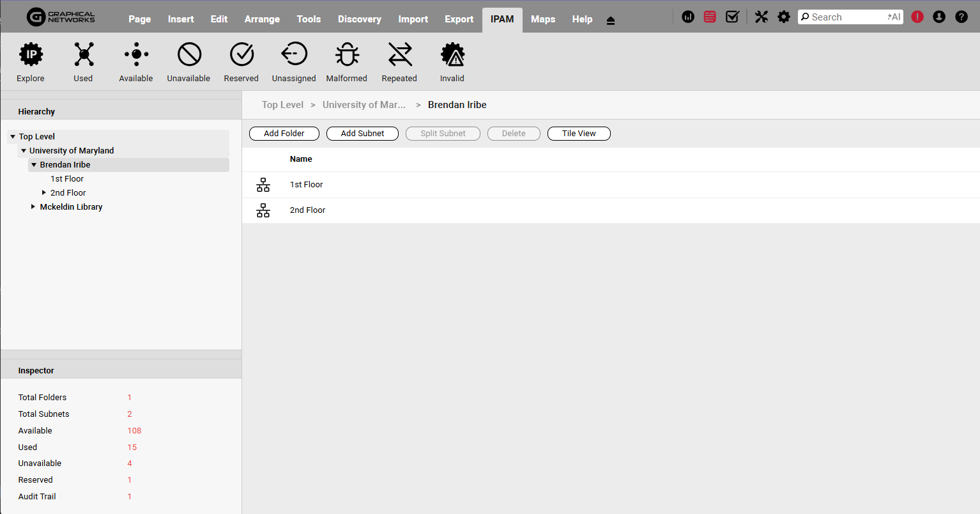
Task: Open the settings gear icon
Action: (784, 17)
